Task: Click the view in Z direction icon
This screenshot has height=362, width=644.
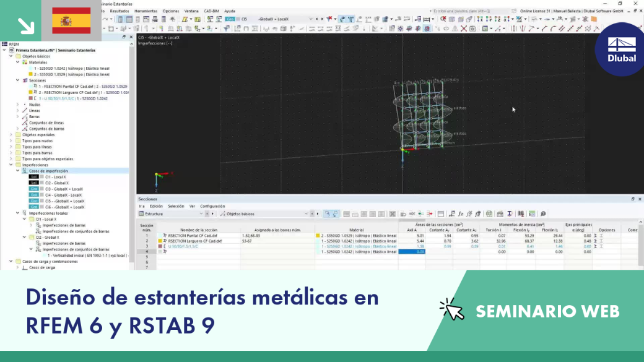Action: pyautogui.click(x=497, y=19)
